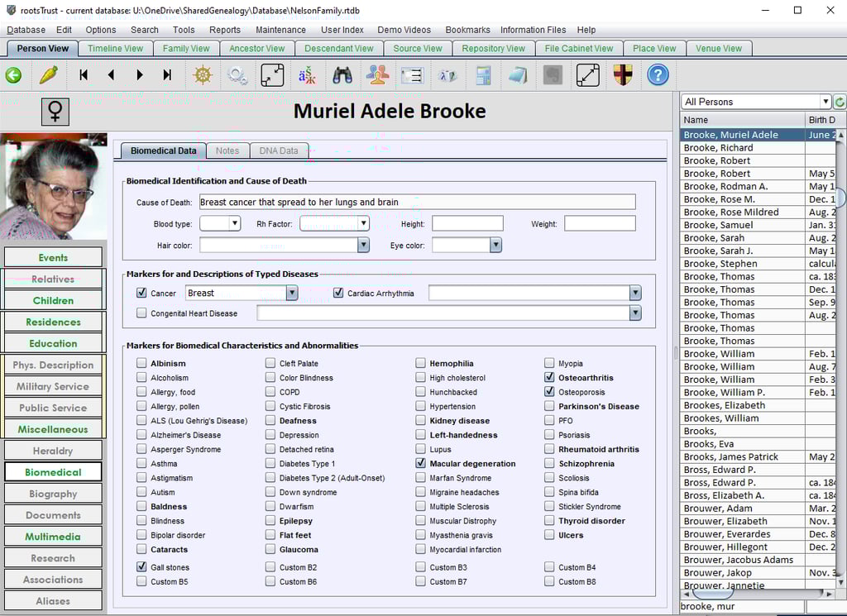Open the Residences section button
The image size is (847, 616).
(53, 322)
